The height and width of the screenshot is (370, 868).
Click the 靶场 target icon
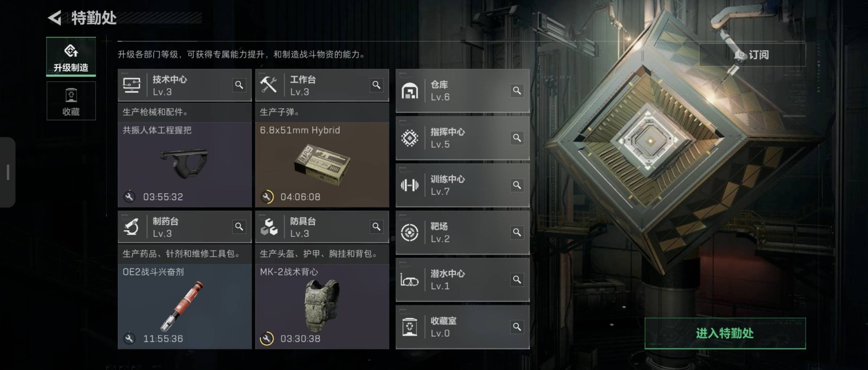click(x=410, y=232)
